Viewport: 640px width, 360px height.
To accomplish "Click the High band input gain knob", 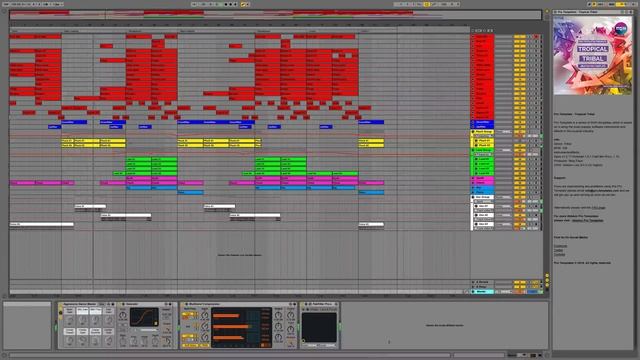I will [x=205, y=315].
